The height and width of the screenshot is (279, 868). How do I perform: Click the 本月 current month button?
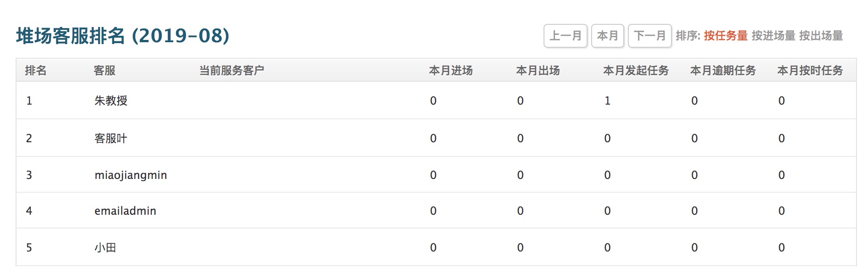click(607, 36)
